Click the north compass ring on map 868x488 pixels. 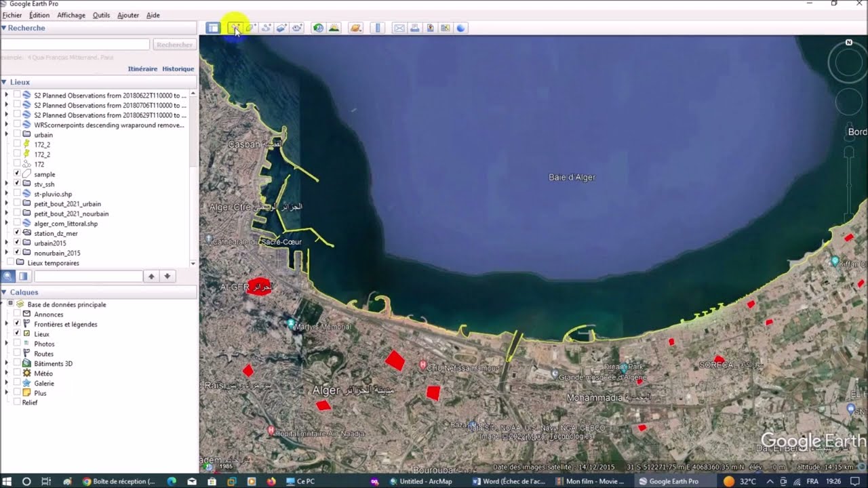[848, 62]
